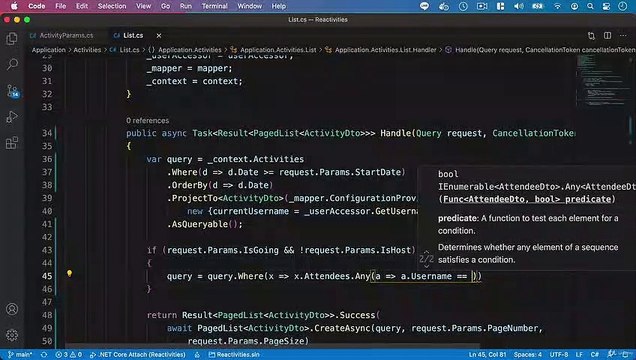
Task: Open the Selection menu
Action: (x=112, y=6)
